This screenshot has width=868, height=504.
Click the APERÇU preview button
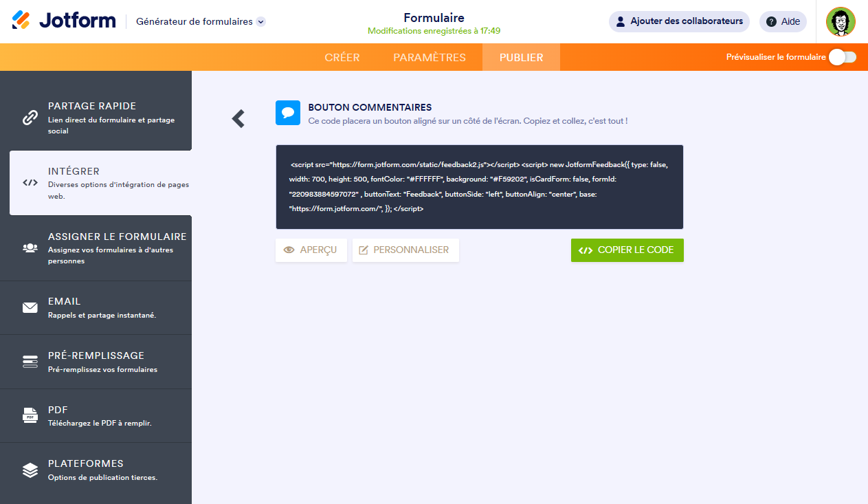pos(311,250)
